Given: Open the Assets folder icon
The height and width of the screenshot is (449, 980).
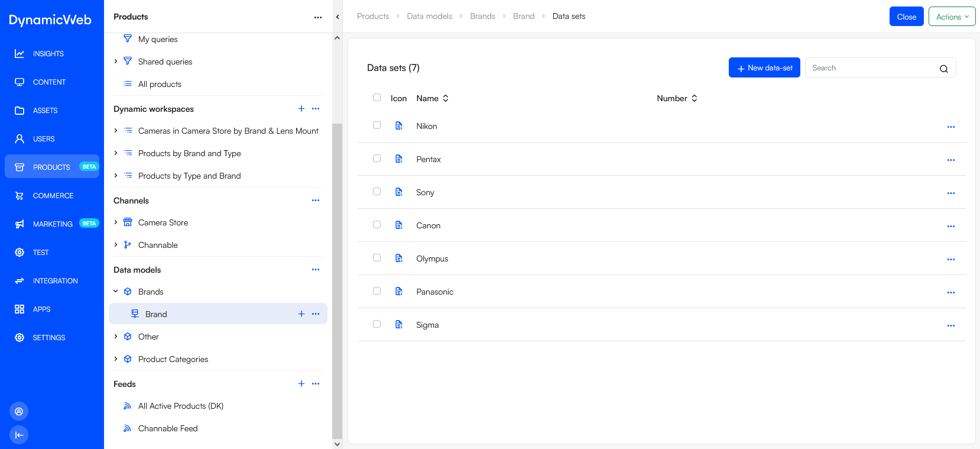Looking at the screenshot, I should [20, 111].
